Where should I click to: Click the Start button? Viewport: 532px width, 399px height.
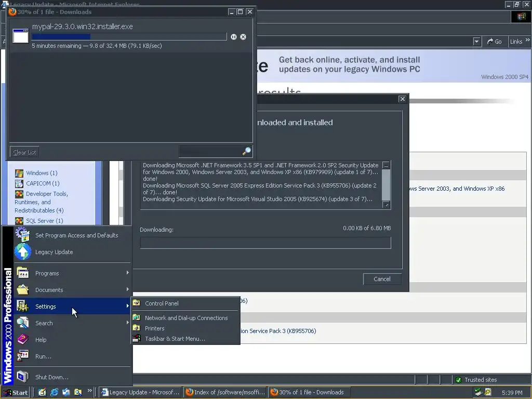click(x=15, y=393)
